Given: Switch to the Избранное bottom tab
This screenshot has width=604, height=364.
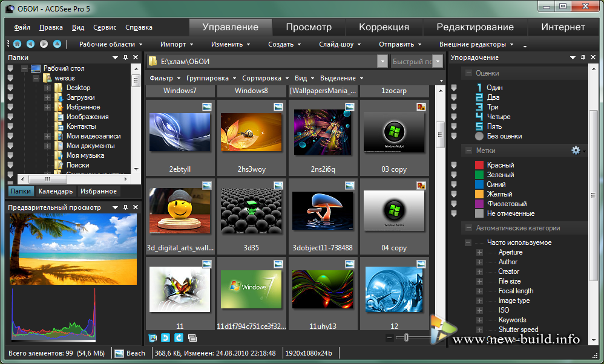Looking at the screenshot, I should (98, 191).
